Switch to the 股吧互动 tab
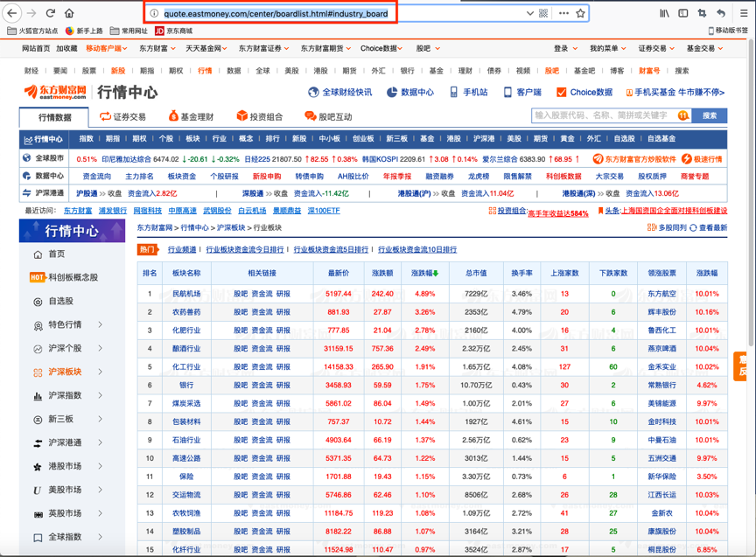 point(328,116)
